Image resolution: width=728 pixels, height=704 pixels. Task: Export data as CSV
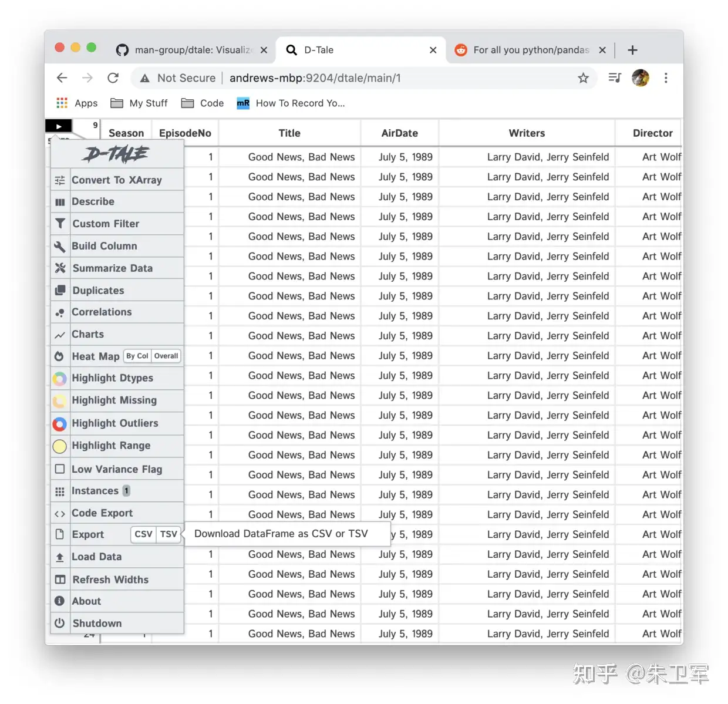coord(143,534)
